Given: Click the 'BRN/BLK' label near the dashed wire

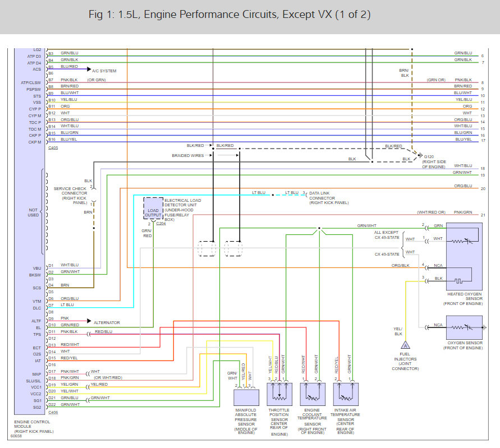Looking at the screenshot, I should pos(404,73).
